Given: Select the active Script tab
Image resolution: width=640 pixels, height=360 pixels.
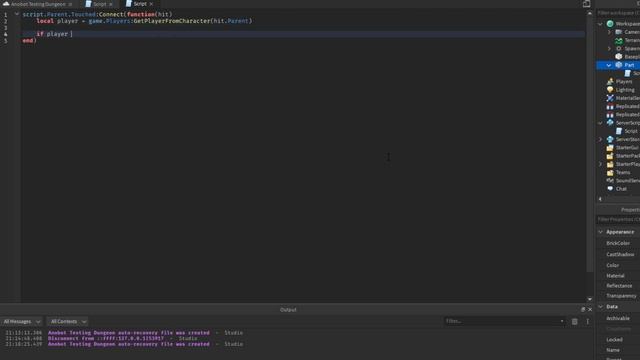Looking at the screenshot, I should click(x=140, y=4).
